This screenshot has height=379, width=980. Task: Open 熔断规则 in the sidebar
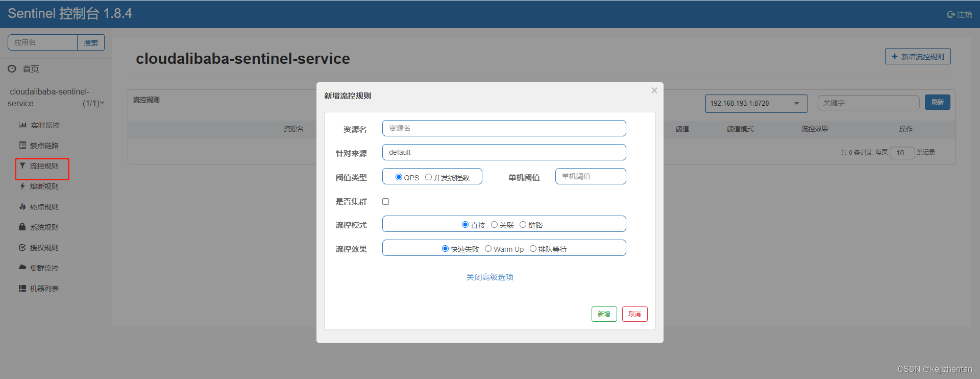point(44,186)
